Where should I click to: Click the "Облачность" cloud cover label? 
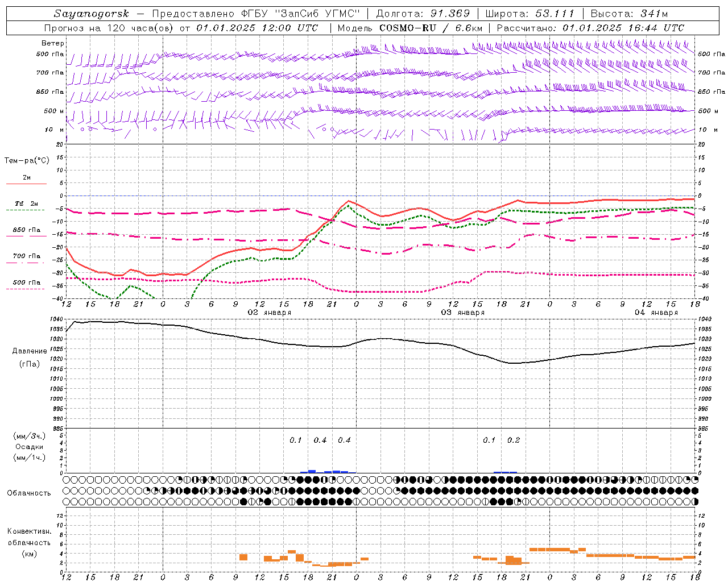pyautogui.click(x=29, y=493)
